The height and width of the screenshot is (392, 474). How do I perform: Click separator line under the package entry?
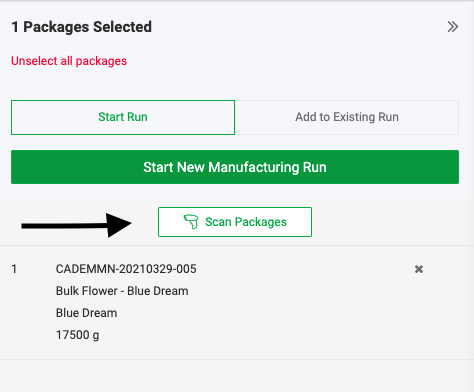[237, 359]
